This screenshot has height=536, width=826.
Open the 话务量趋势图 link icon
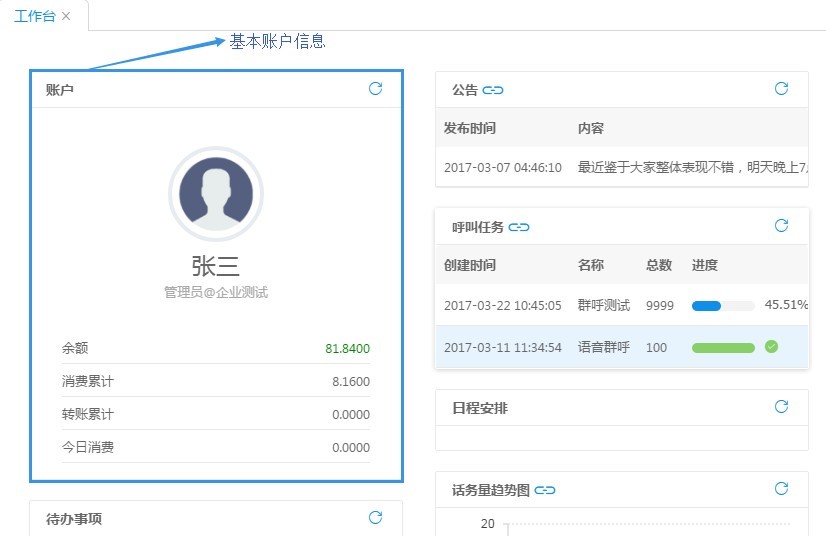[545, 490]
